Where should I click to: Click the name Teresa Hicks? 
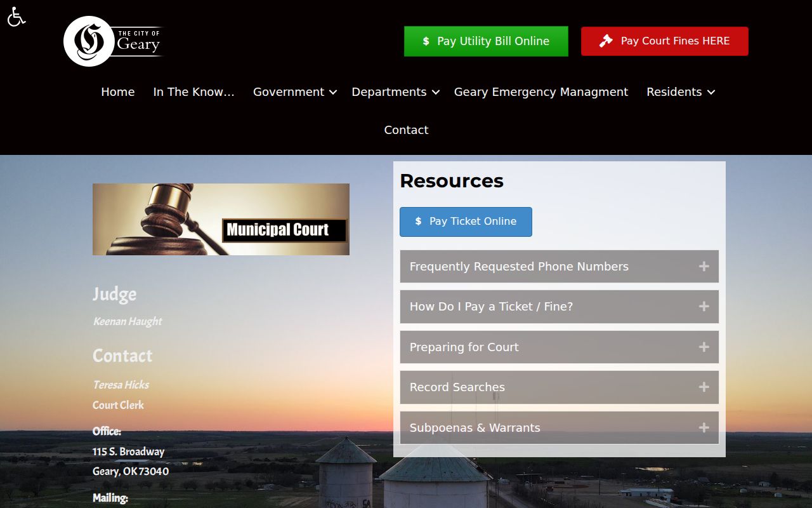(x=121, y=385)
